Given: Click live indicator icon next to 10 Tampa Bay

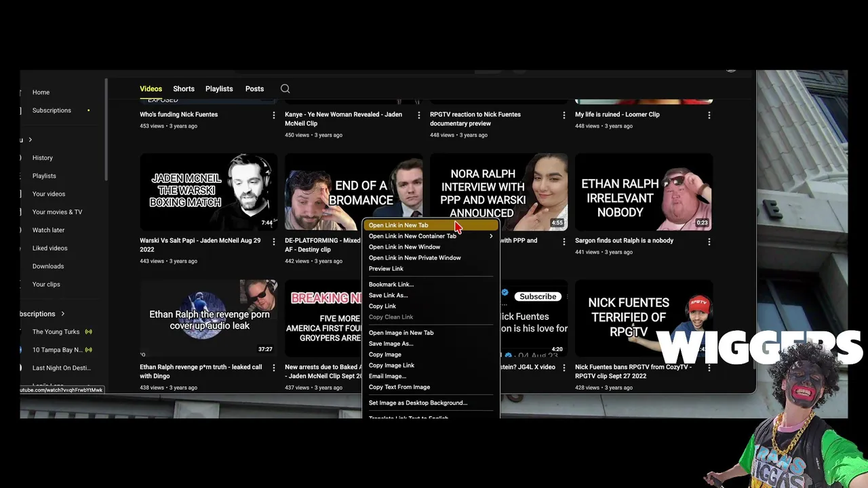Looking at the screenshot, I should (88, 350).
